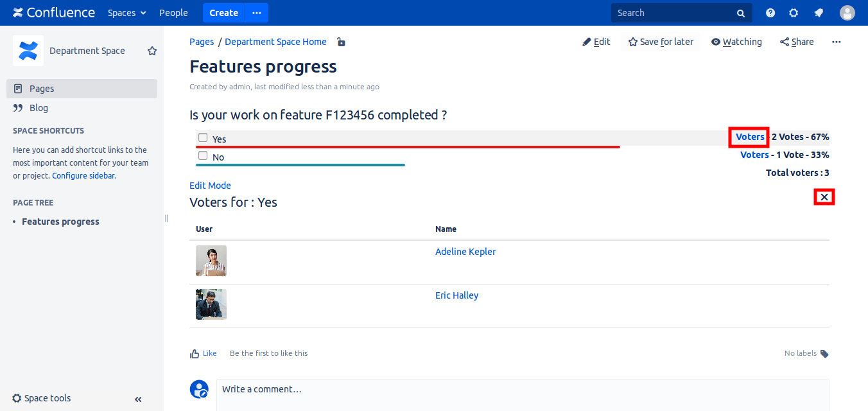Screen dimensions: 868x411
Task: Open the administration gear icon
Action: (x=794, y=13)
